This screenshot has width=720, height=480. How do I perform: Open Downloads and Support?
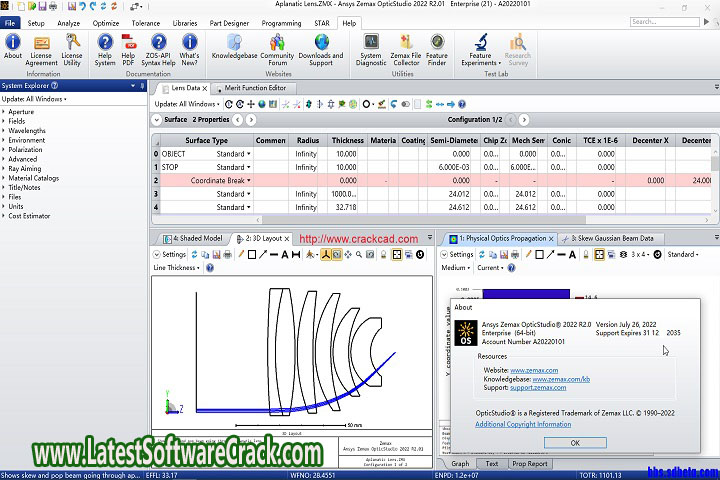click(321, 50)
